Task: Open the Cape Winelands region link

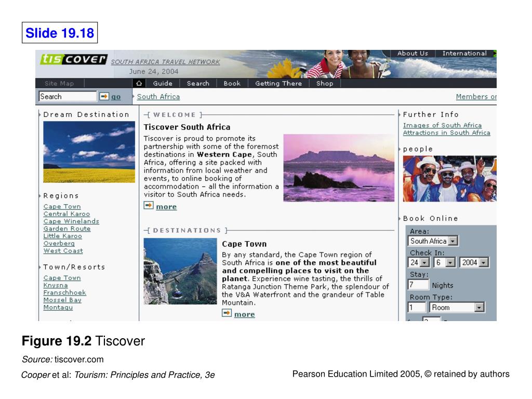Action: click(71, 221)
